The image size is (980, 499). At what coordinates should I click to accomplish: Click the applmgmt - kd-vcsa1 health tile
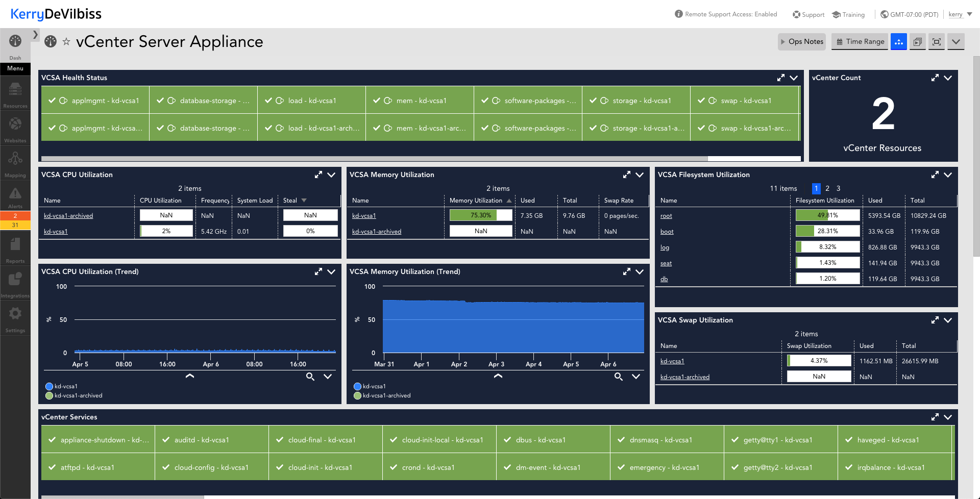[95, 101]
